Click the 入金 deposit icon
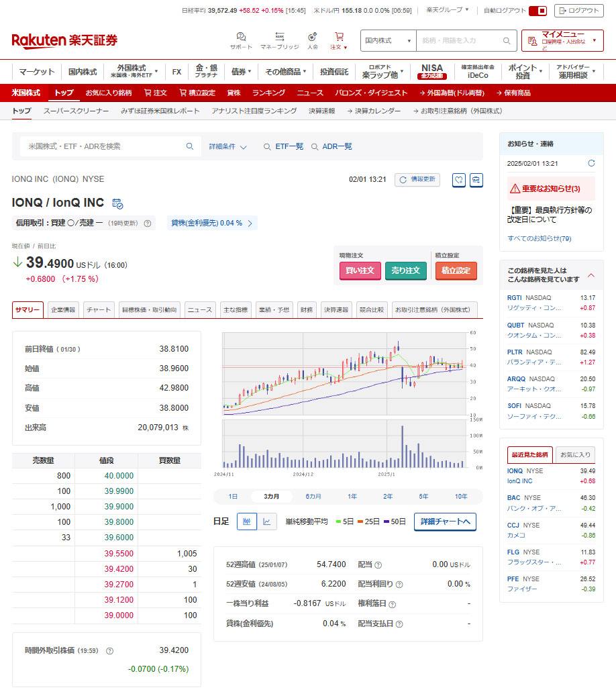The width and height of the screenshot is (616, 698). tap(312, 37)
